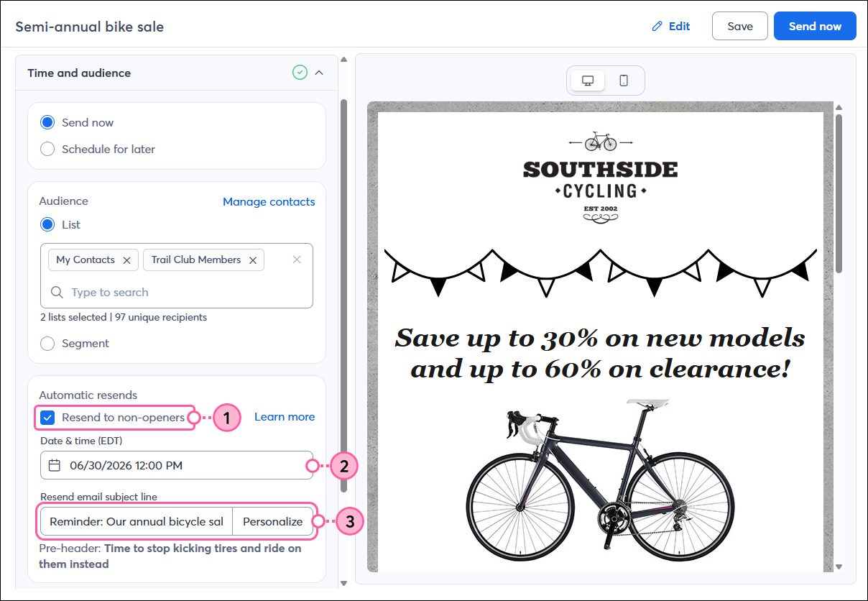Clear all selected lists
Screen dimensions: 868x601
point(297,260)
